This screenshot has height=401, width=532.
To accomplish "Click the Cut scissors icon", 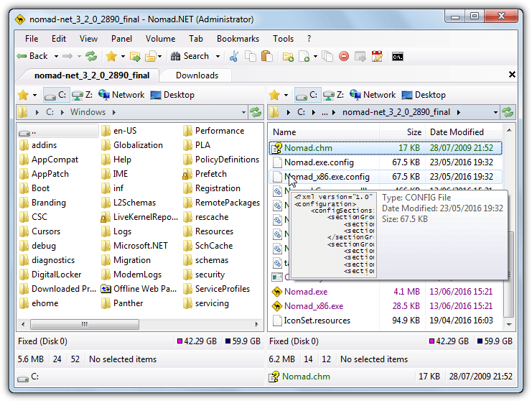I will tap(234, 56).
